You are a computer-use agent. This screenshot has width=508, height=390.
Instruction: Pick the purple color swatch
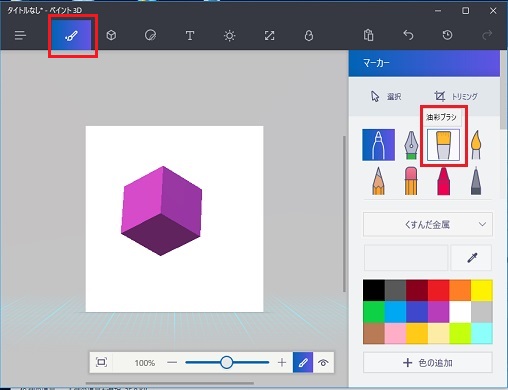pyautogui.click(x=438, y=312)
